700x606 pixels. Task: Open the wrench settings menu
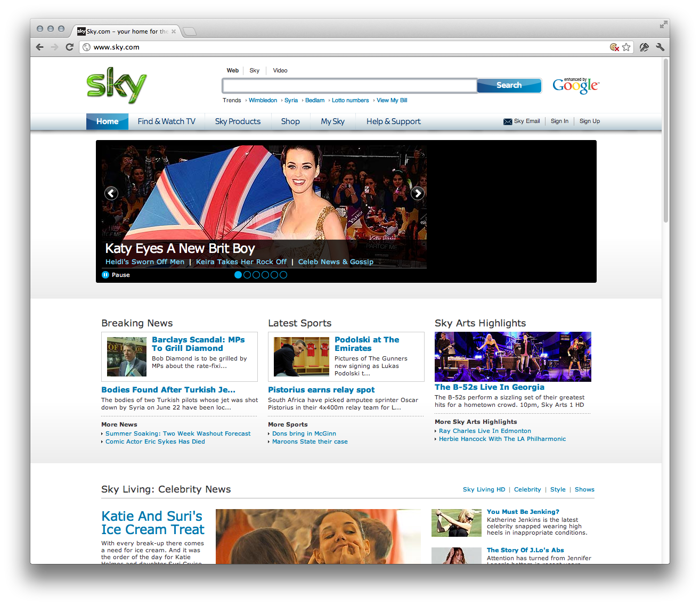pyautogui.click(x=660, y=47)
